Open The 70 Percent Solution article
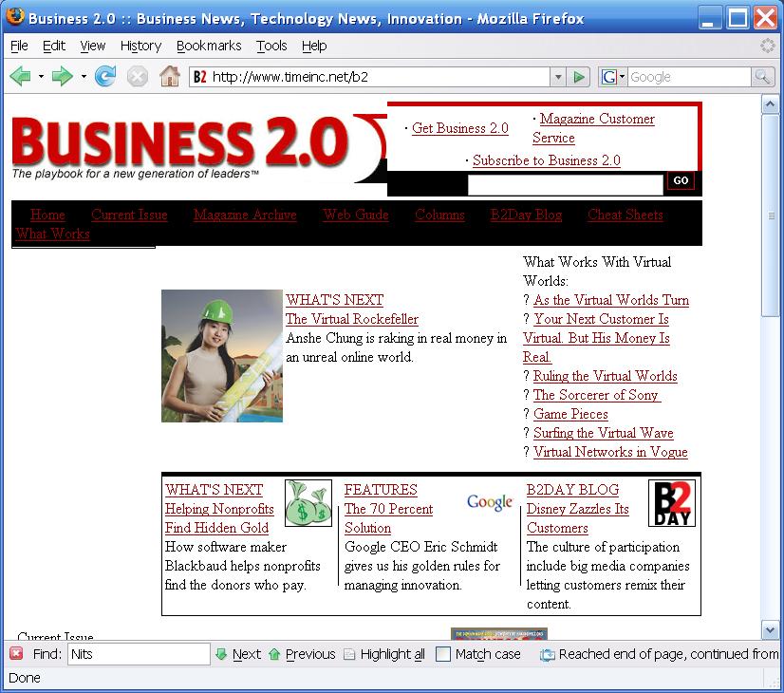Viewport: 784px width, 693px height. [x=388, y=518]
